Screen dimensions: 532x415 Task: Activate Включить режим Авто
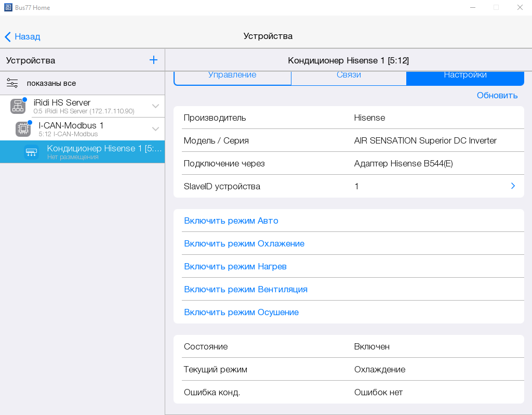(x=231, y=221)
